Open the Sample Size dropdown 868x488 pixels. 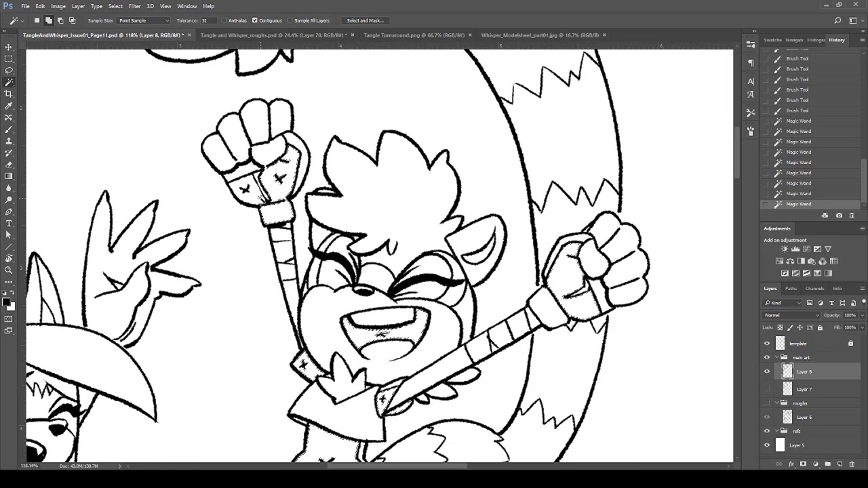click(143, 20)
